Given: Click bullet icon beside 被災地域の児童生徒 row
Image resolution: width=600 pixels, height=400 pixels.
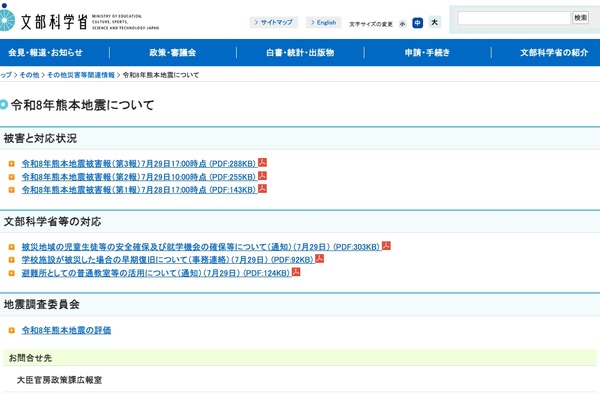Looking at the screenshot, I should [11, 247].
